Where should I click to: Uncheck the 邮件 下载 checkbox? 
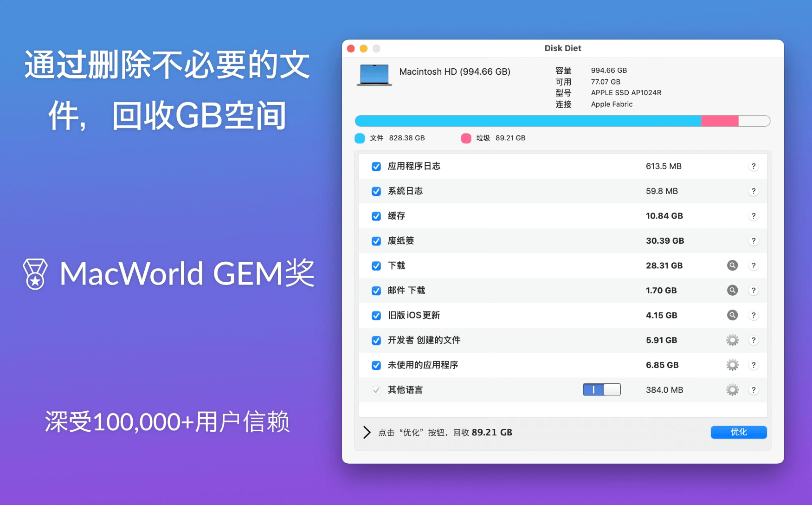pos(376,290)
